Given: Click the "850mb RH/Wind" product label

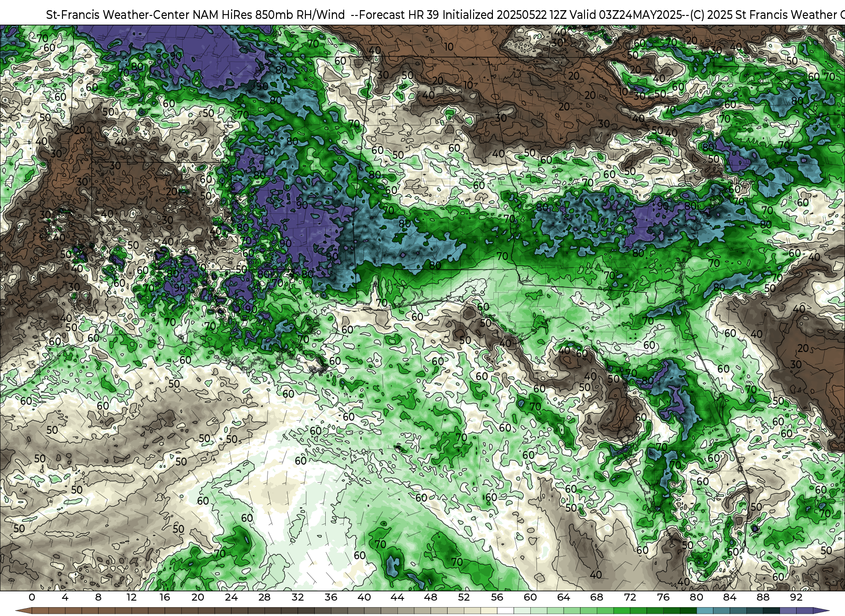Looking at the screenshot, I should 300,15.
